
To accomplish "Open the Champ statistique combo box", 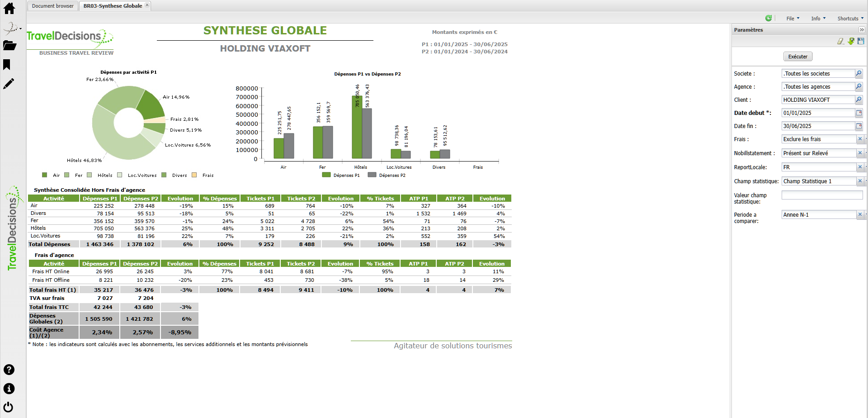I will pyautogui.click(x=819, y=181).
